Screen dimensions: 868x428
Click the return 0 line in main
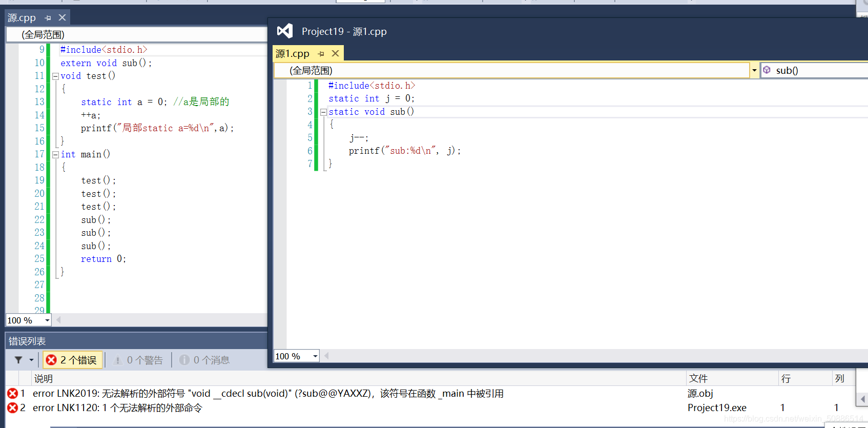[103, 259]
